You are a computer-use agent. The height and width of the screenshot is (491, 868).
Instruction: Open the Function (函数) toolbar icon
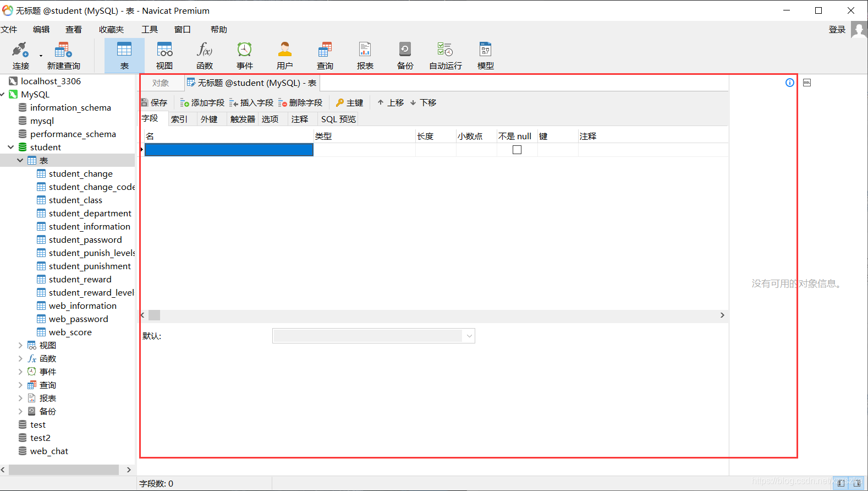[205, 56]
